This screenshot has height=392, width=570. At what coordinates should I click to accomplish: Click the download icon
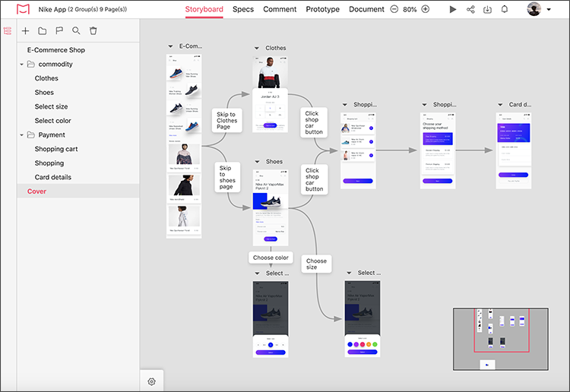point(487,9)
